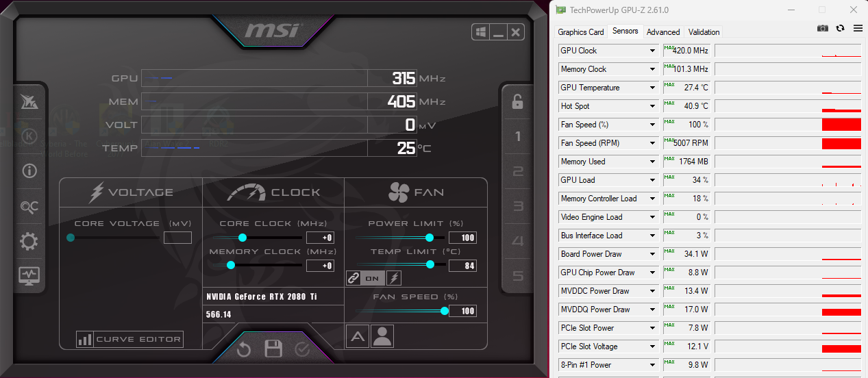The height and width of the screenshot is (378, 868).
Task: Select the Sensors tab in GPU-Z
Action: [x=625, y=31]
